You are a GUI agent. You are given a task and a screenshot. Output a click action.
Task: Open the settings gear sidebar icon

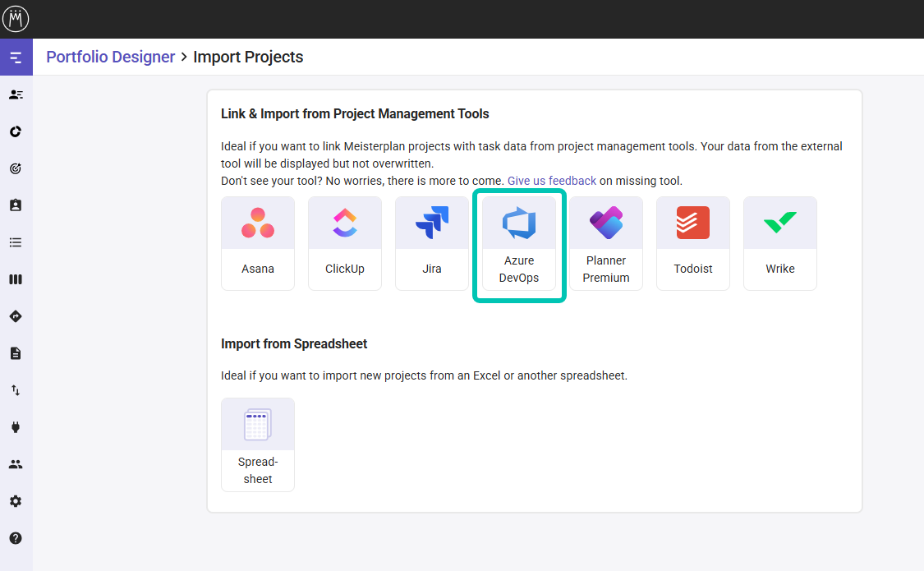tap(16, 501)
